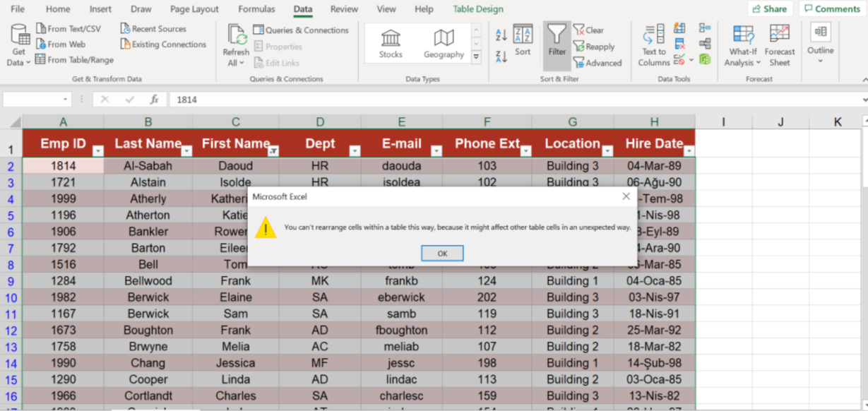Open Phone Ext filter dropdown

click(525, 150)
